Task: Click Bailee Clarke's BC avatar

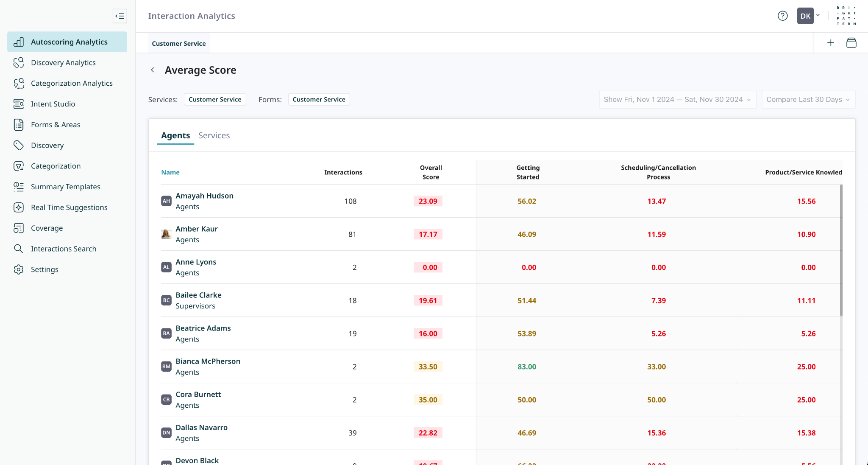Action: click(x=166, y=300)
